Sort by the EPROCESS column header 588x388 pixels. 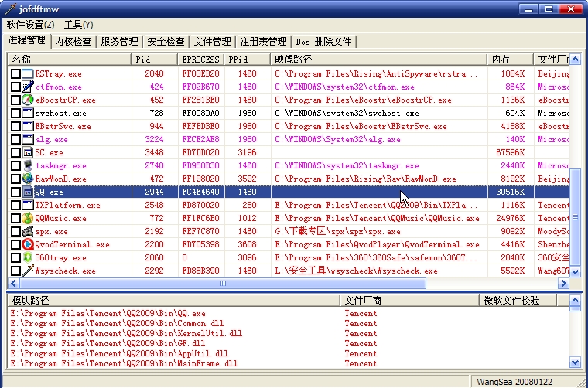(x=200, y=60)
